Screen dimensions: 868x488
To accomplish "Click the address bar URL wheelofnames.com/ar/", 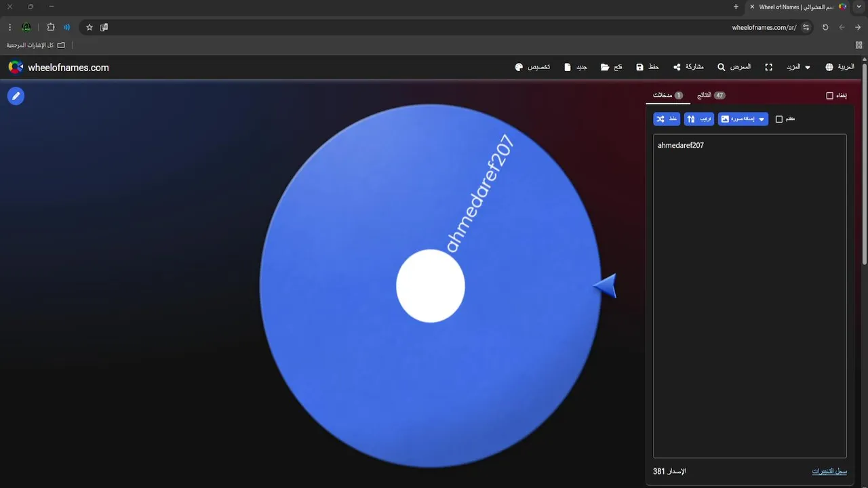I will (764, 27).
